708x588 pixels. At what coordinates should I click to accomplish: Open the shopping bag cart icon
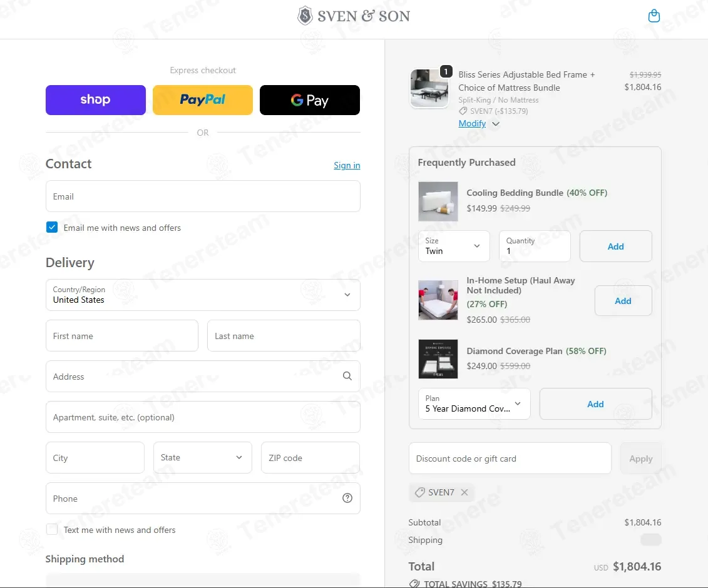tap(654, 16)
